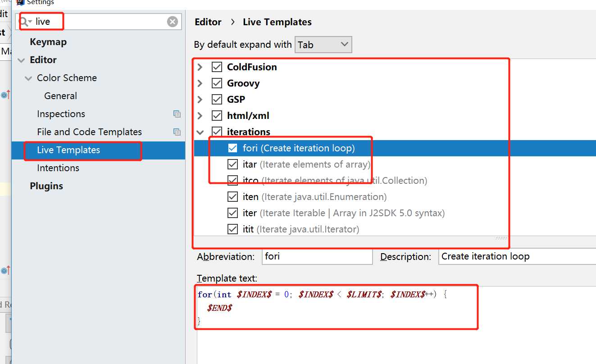Open Plugins settings

click(x=46, y=186)
